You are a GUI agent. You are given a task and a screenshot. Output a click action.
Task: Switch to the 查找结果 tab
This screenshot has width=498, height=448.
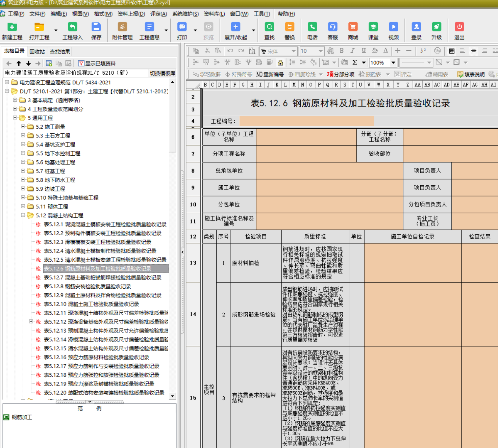(60, 51)
